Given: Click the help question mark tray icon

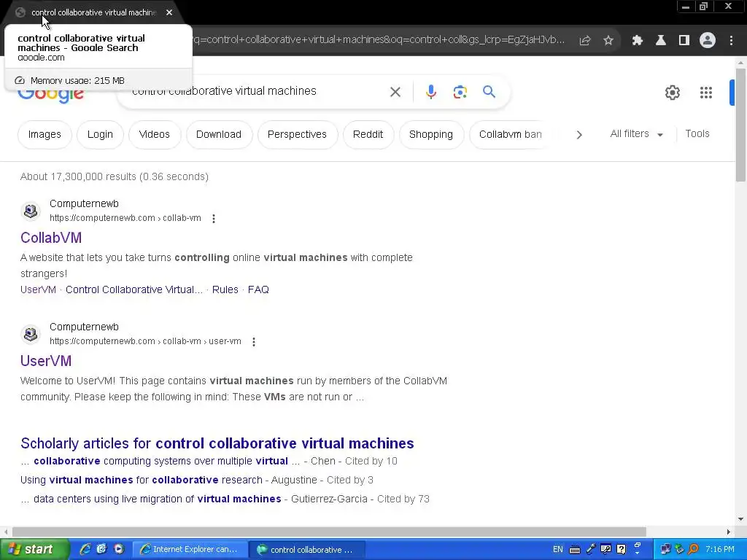Looking at the screenshot, I should tap(621, 550).
